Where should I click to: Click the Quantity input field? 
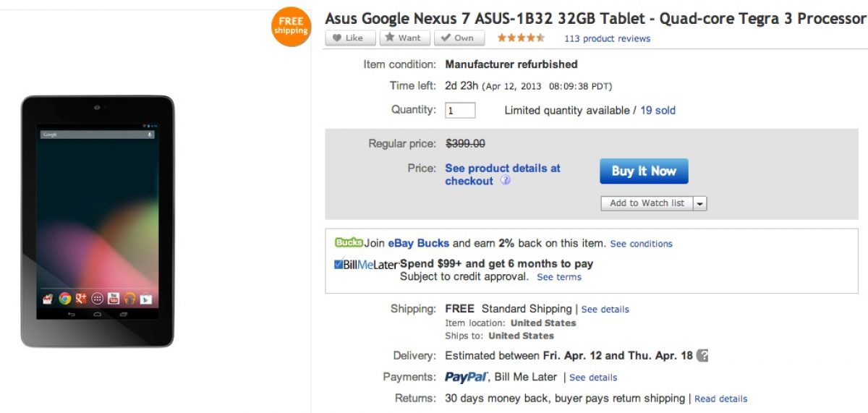460,111
